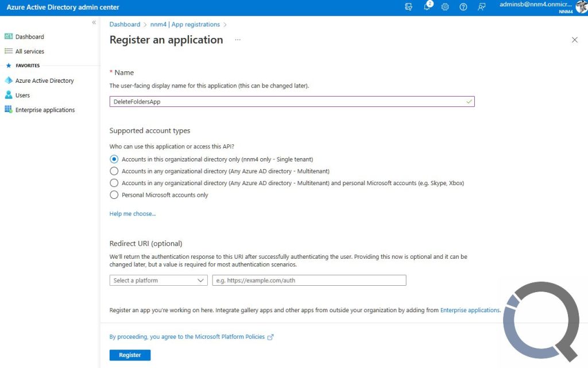Open the account avatar menu

582,7
